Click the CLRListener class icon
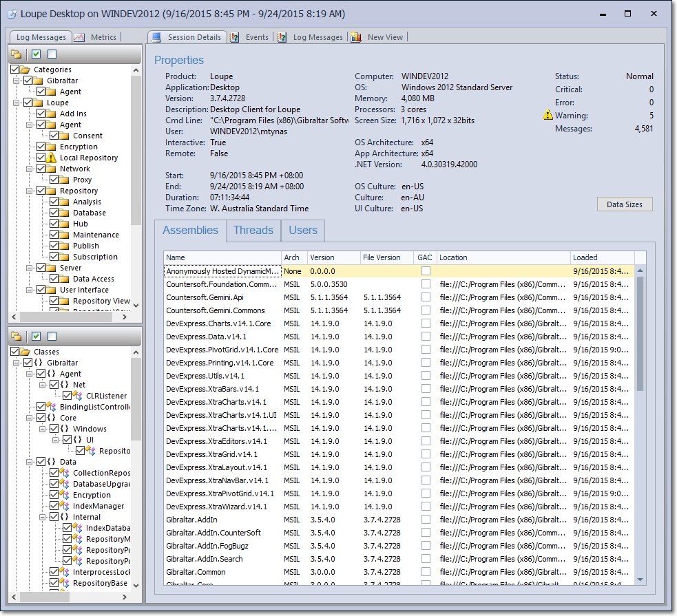The width and height of the screenshot is (677, 616). pos(78,395)
